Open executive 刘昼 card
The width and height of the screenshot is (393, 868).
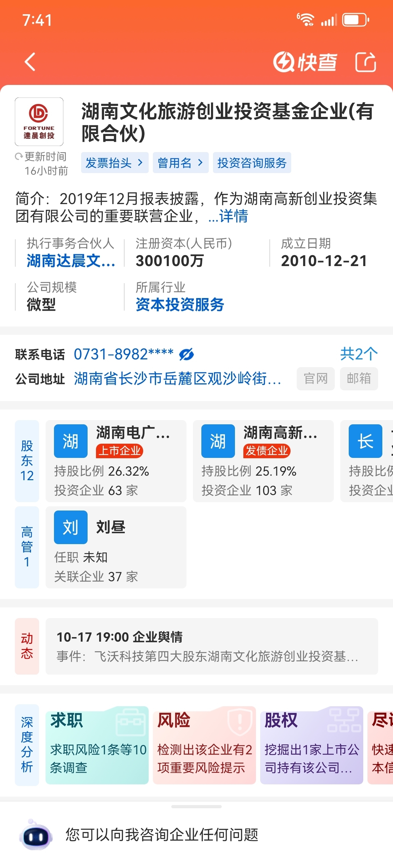(x=116, y=547)
